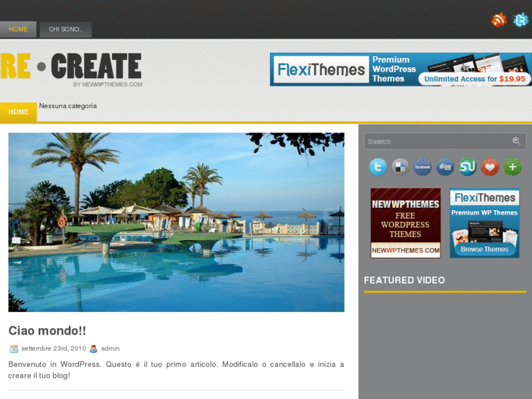Select the yellow HOME category tab
The image size is (532, 399).
coord(18,112)
